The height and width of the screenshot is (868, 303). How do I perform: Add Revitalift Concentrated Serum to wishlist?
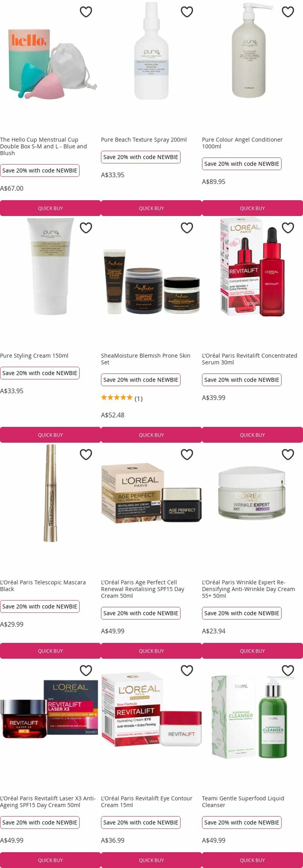coord(287,228)
